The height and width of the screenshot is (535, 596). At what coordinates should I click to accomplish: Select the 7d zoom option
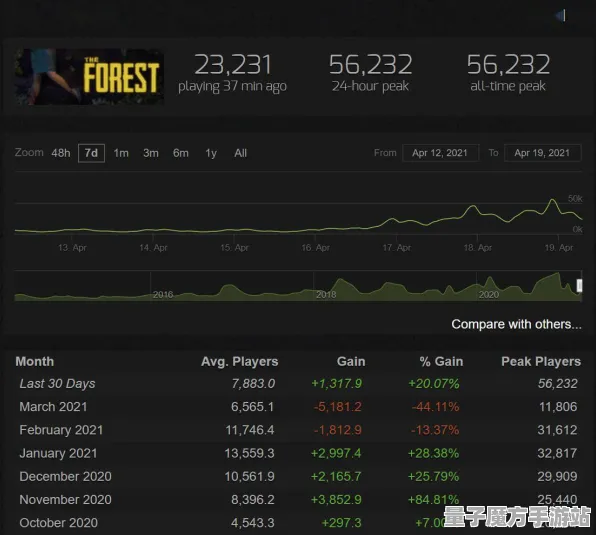pos(91,153)
